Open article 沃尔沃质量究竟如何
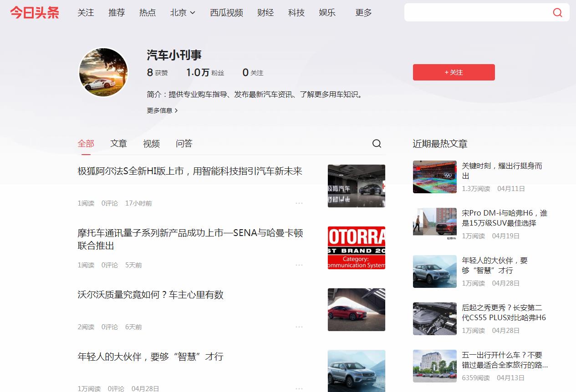The image size is (576, 392). click(150, 295)
